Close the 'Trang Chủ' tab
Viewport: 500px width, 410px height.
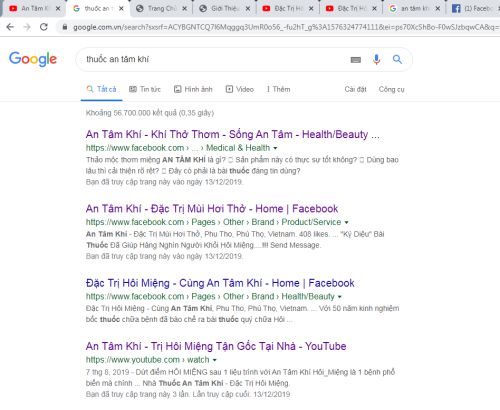[184, 9]
